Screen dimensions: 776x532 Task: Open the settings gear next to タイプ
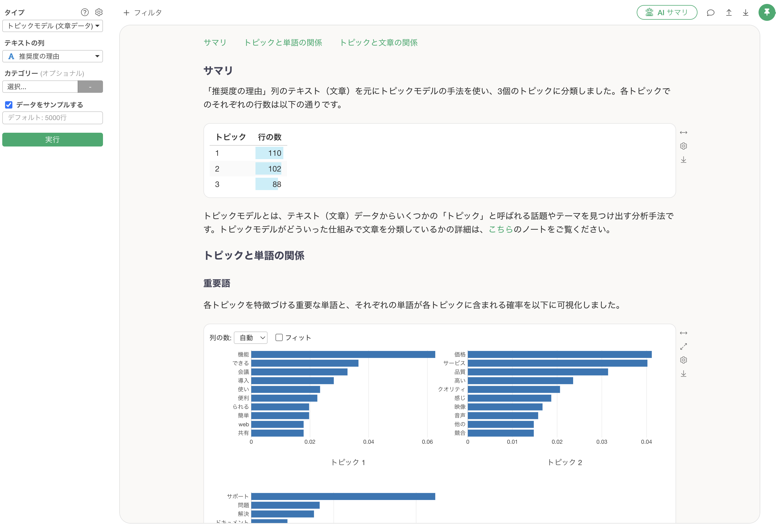pyautogui.click(x=99, y=12)
